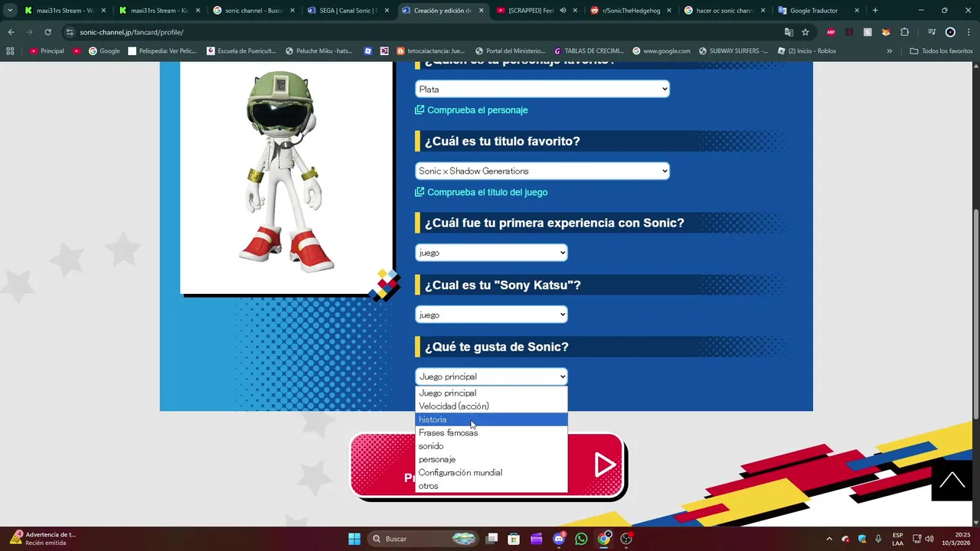Screen dimensions: 980x551
Task: Open the tab search dropdown arrow
Action: (10, 11)
